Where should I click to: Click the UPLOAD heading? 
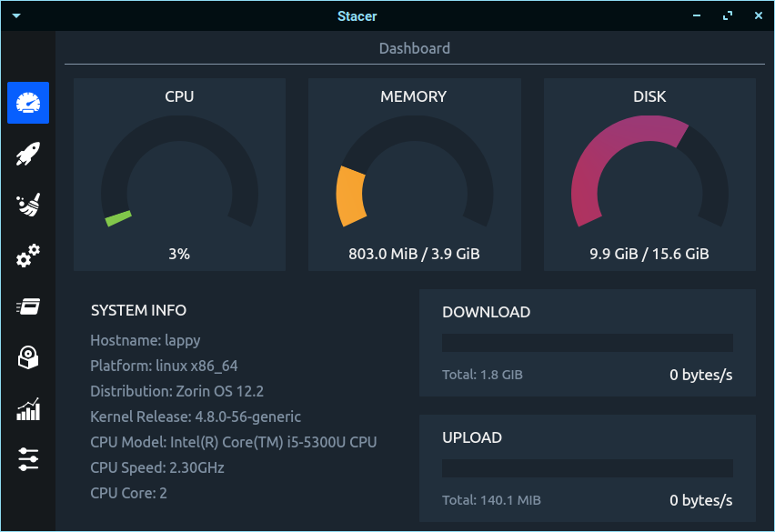tap(472, 437)
